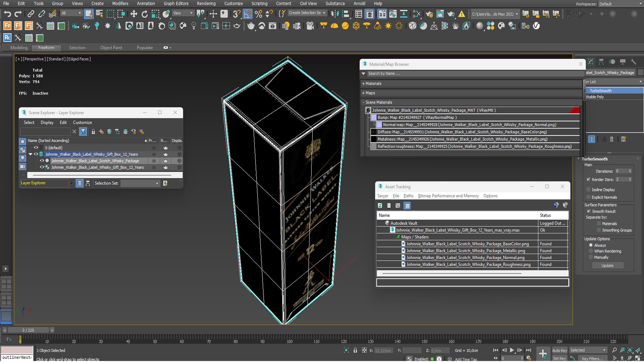Viewport: 644px width, 362px height.
Task: Click the lock icon in Scene Explorer
Action: (x=93, y=132)
